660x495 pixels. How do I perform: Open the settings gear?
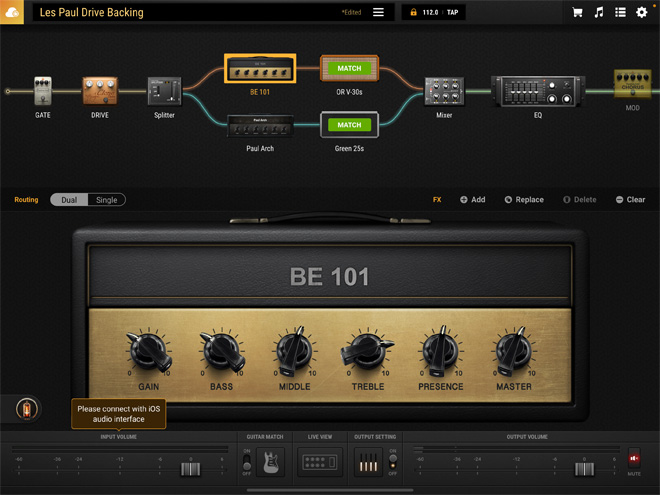pyautogui.click(x=642, y=12)
